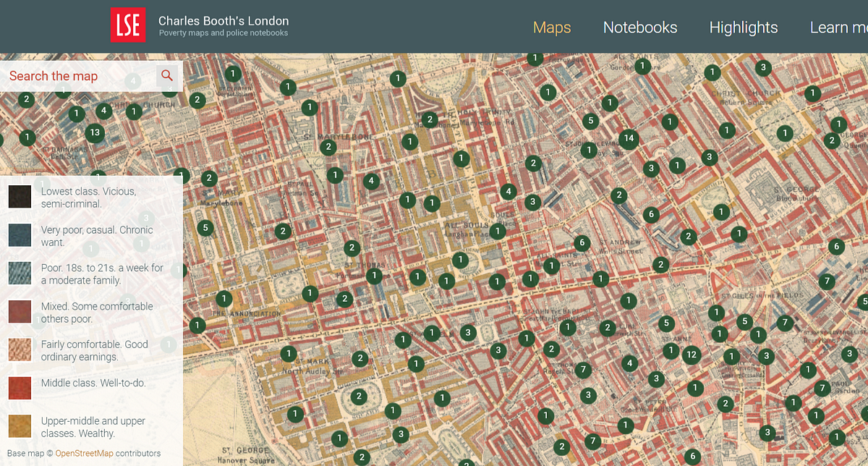Click the 'Upper-middle and upper classes. Wealthy.' text

[93, 427]
